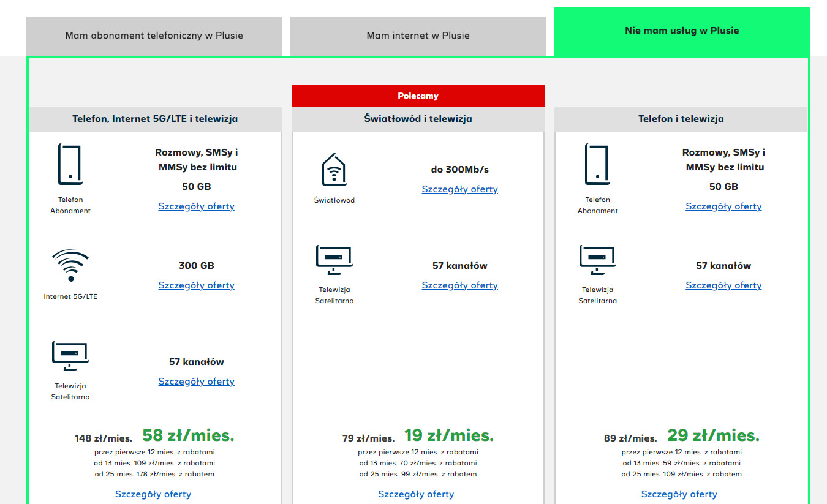827x504 pixels.
Task: Click phone icon in 'Telefon i telewizja' card
Action: [x=597, y=164]
